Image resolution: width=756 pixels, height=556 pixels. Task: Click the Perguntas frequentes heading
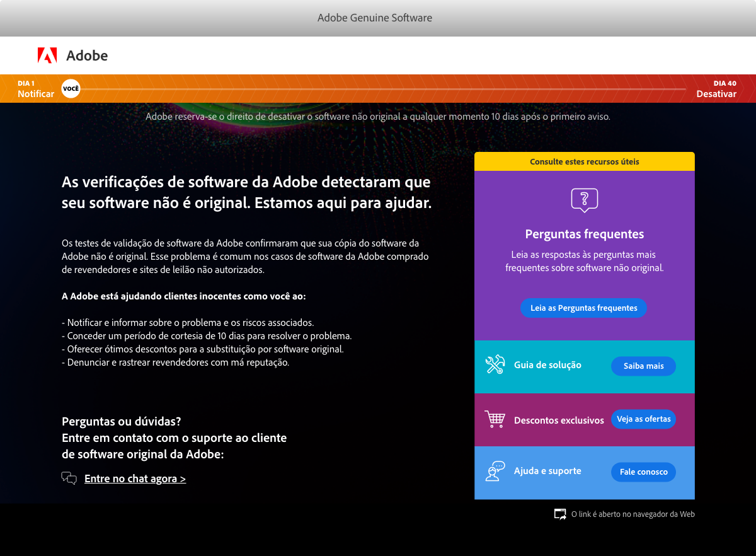(584, 234)
